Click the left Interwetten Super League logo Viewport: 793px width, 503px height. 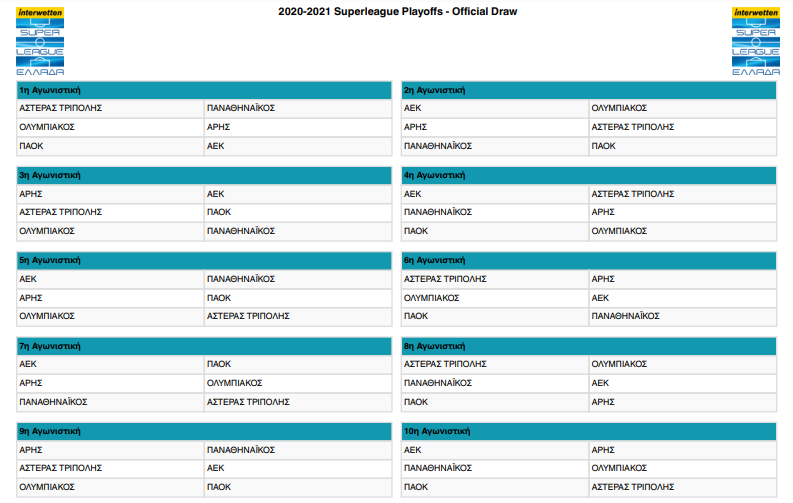tap(40, 41)
